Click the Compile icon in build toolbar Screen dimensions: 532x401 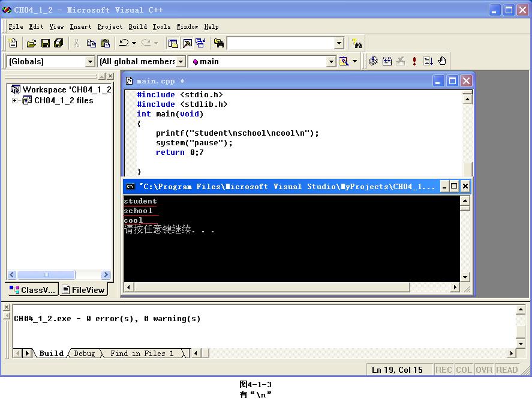[373, 61]
